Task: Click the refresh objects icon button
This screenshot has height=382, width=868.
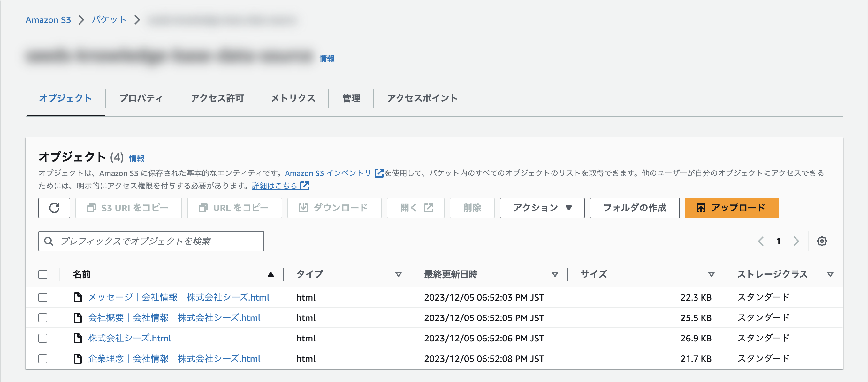Action: coord(54,208)
